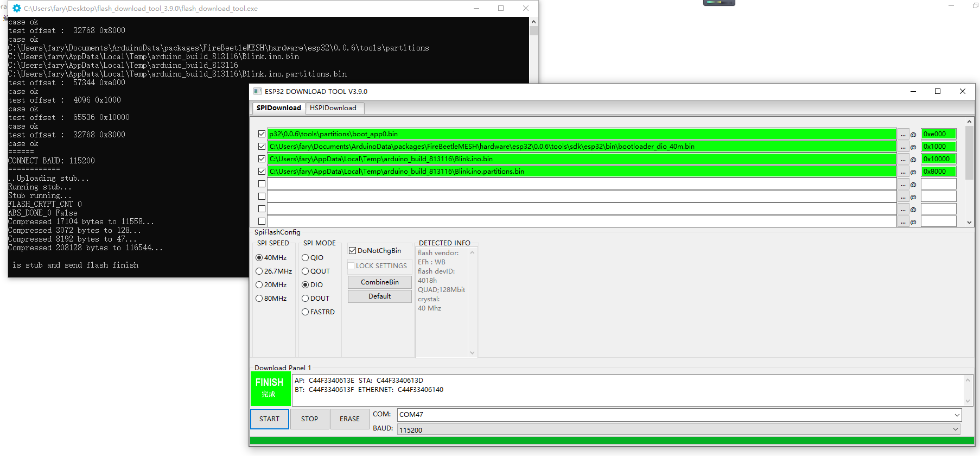Click the STOP button
This screenshot has height=456, width=980.
(310, 419)
